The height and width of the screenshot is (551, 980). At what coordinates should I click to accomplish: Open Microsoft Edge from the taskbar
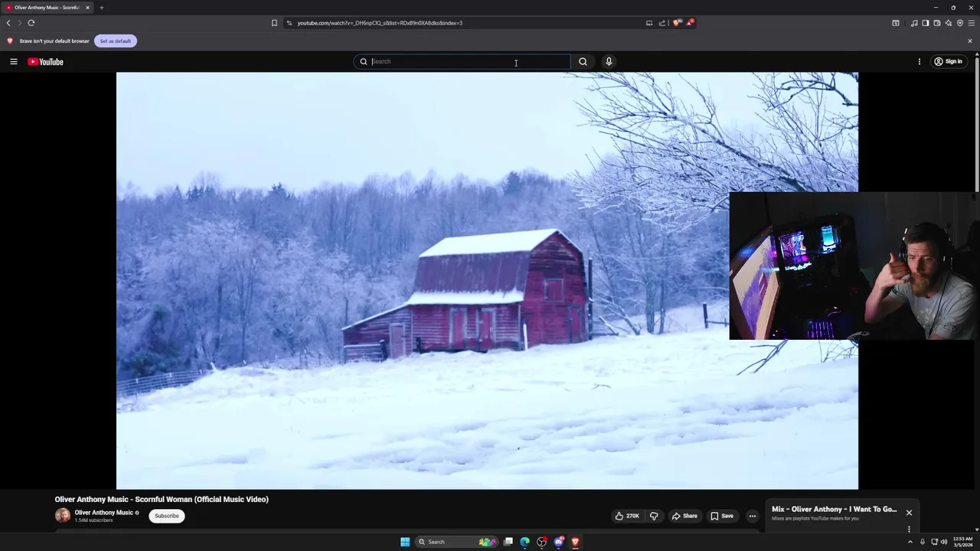click(x=524, y=542)
